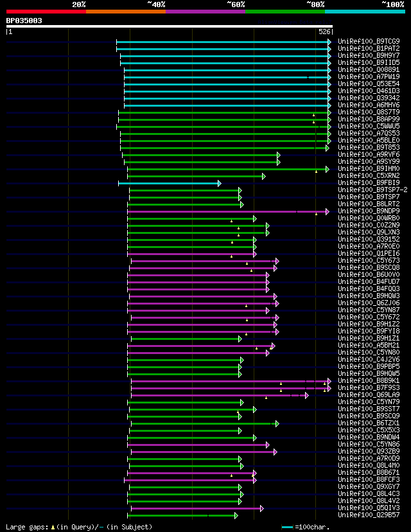Screen dimensions: 411x532
Task: Select the 'Large gaps' legend text
Action: click(x=28, y=528)
